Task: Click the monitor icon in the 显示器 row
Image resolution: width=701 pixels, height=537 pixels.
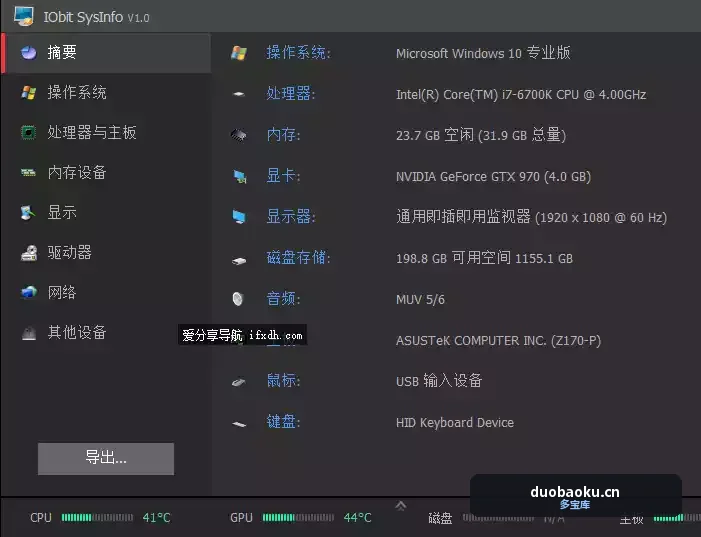Action: click(x=239, y=217)
